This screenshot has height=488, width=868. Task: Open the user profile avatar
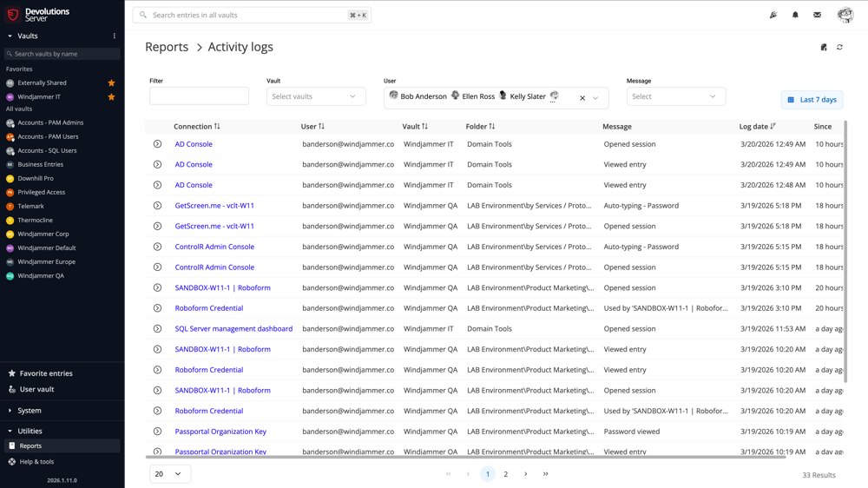click(845, 15)
